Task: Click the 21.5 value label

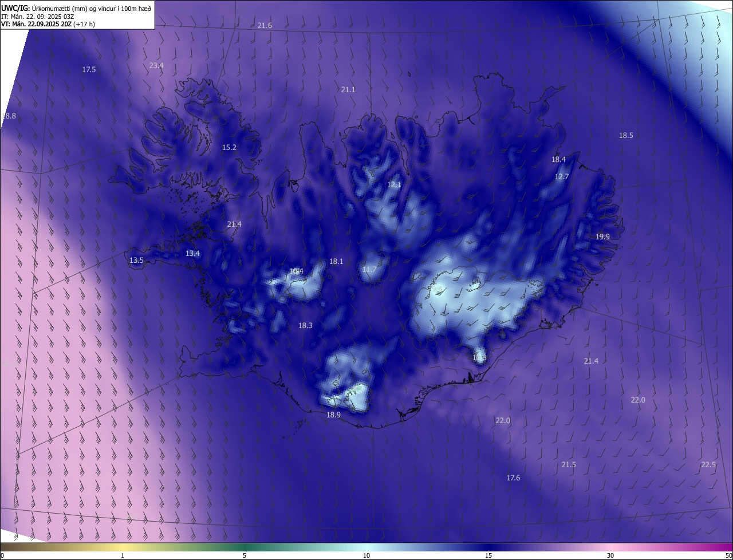Action: click(x=569, y=465)
